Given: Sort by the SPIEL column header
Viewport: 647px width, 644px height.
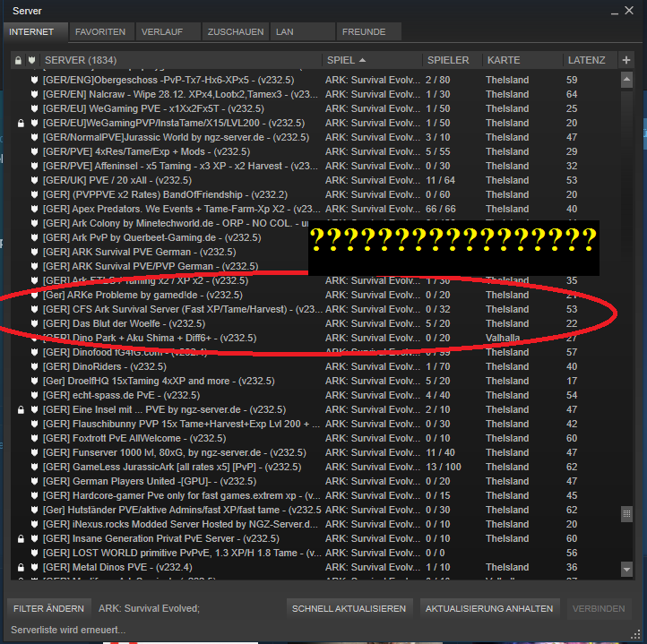Looking at the screenshot, I should 372,60.
